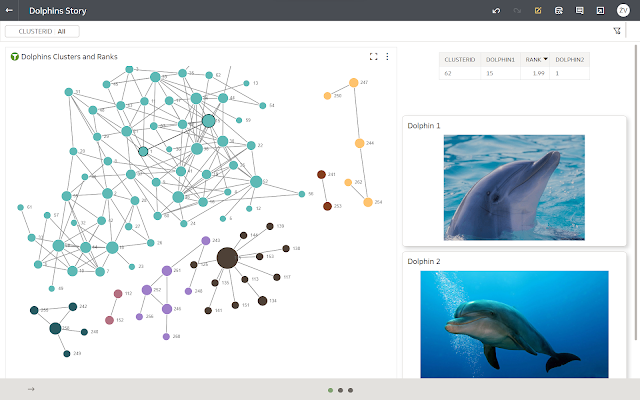
Task: Select teal node labeled 61 at left
Action: click(x=20, y=207)
